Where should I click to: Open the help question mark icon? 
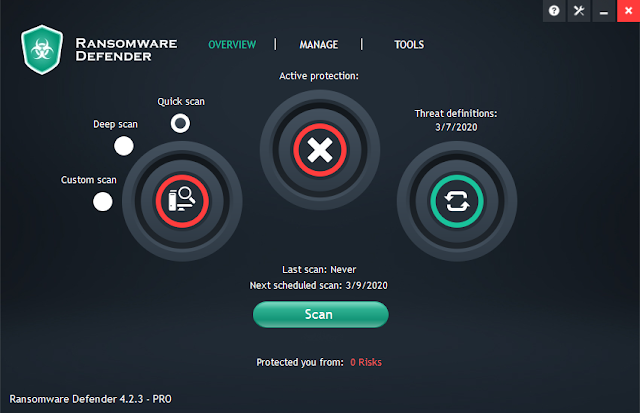(554, 11)
